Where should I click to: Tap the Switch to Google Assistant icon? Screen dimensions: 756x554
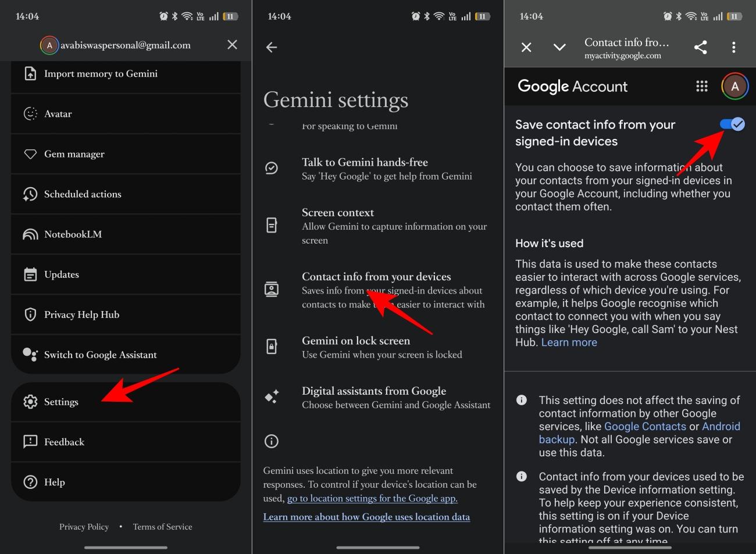coord(30,355)
